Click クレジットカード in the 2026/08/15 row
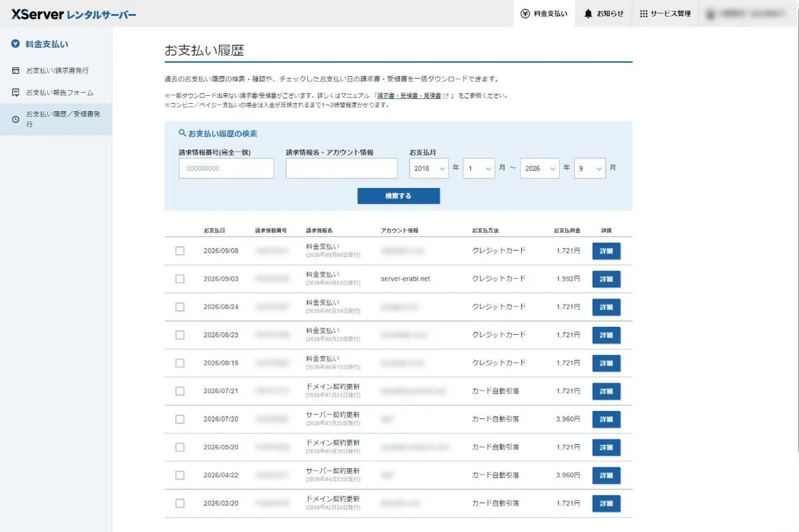The height and width of the screenshot is (532, 799). [499, 363]
